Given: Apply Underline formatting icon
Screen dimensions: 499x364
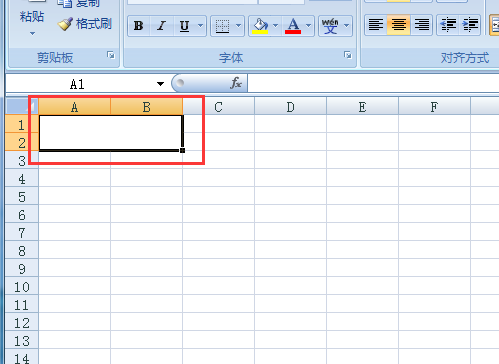Looking at the screenshot, I should (x=184, y=26).
